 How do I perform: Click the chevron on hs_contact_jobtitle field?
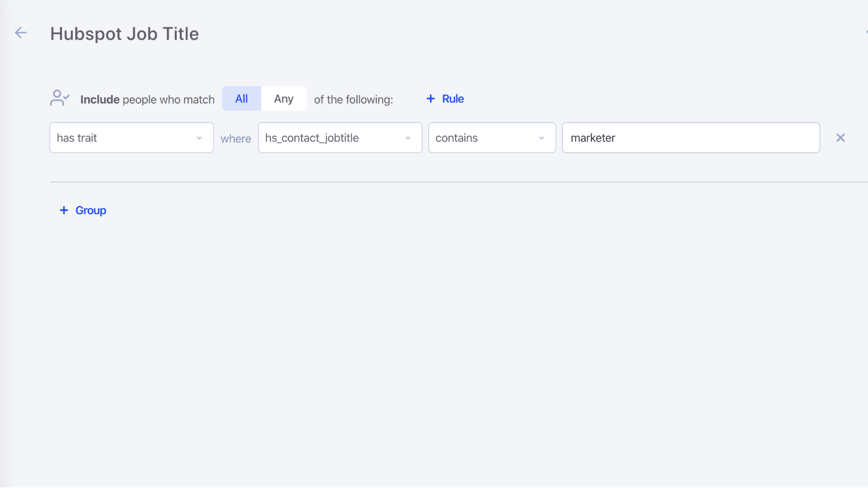coord(408,138)
